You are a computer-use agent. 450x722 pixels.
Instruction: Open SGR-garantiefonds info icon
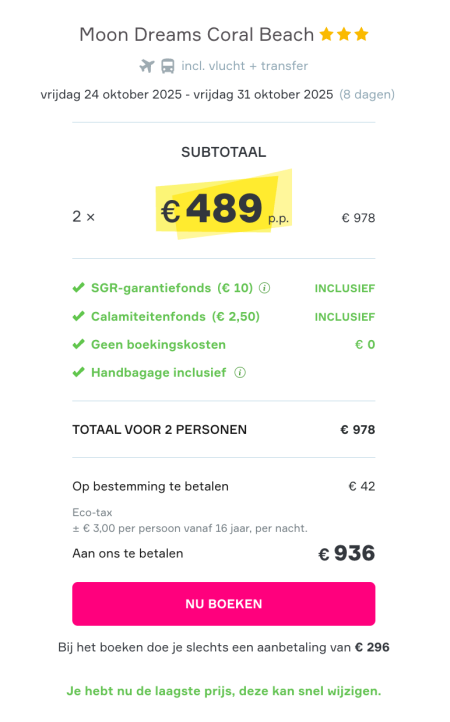tap(264, 288)
